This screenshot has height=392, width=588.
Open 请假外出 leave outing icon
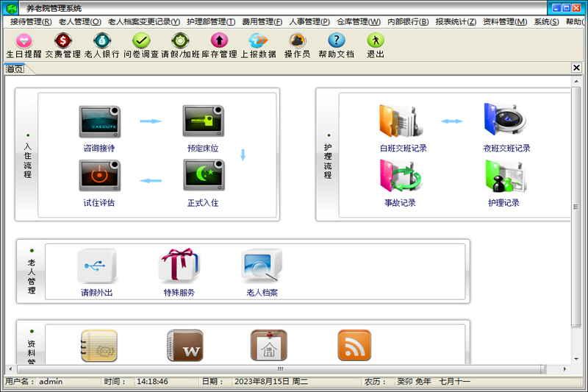coord(97,266)
